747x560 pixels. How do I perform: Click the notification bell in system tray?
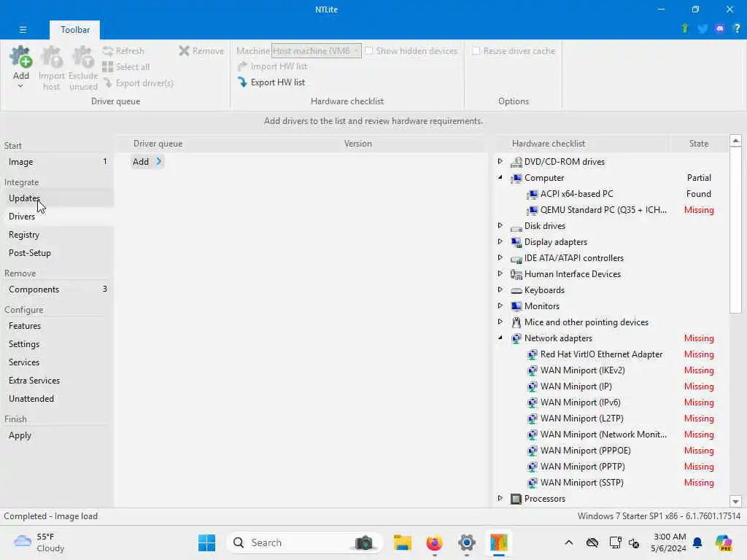[697, 542]
